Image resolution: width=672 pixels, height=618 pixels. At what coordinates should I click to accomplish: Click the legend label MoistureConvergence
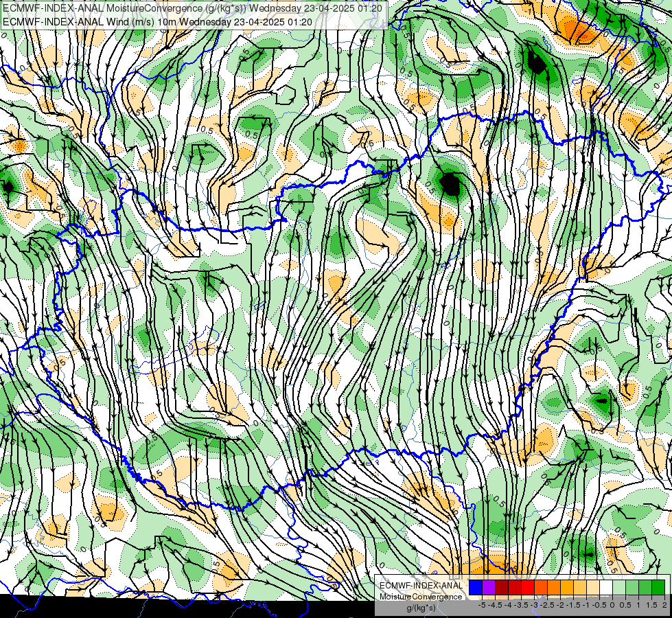[421, 597]
